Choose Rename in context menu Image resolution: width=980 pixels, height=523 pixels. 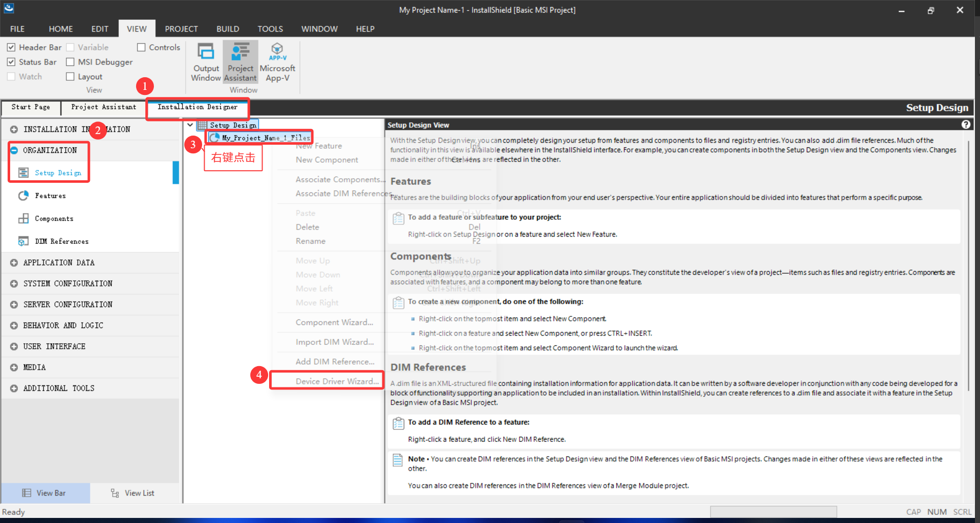click(311, 241)
